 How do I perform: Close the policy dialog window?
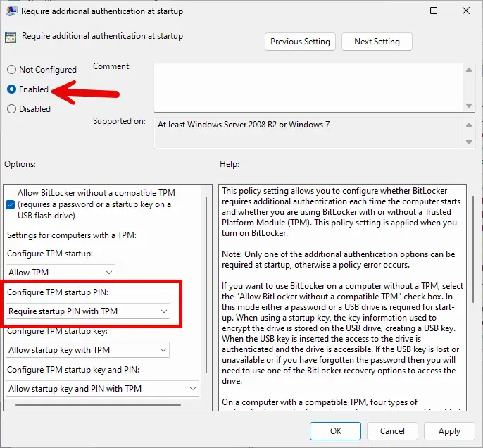(466, 11)
